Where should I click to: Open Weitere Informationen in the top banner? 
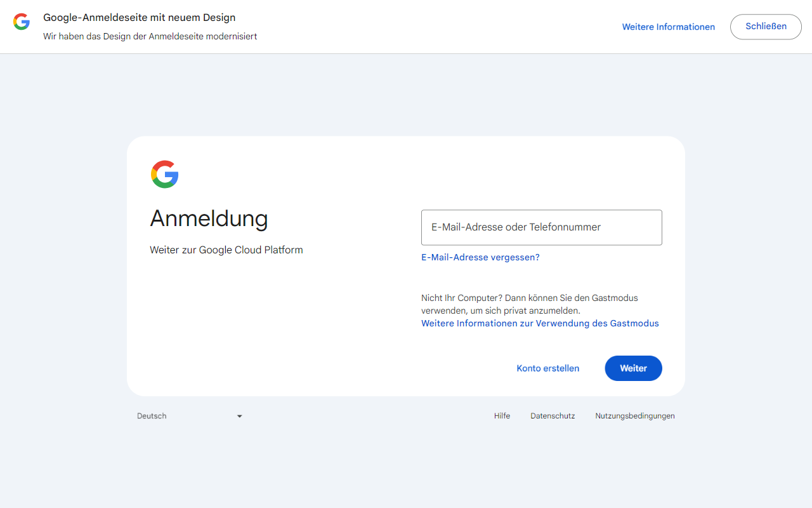pyautogui.click(x=668, y=27)
